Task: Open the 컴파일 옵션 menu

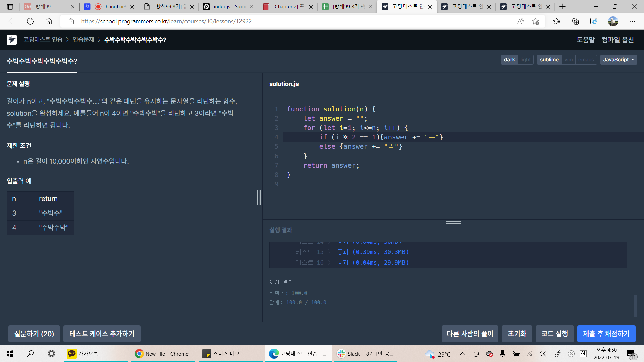Action: 618,40
